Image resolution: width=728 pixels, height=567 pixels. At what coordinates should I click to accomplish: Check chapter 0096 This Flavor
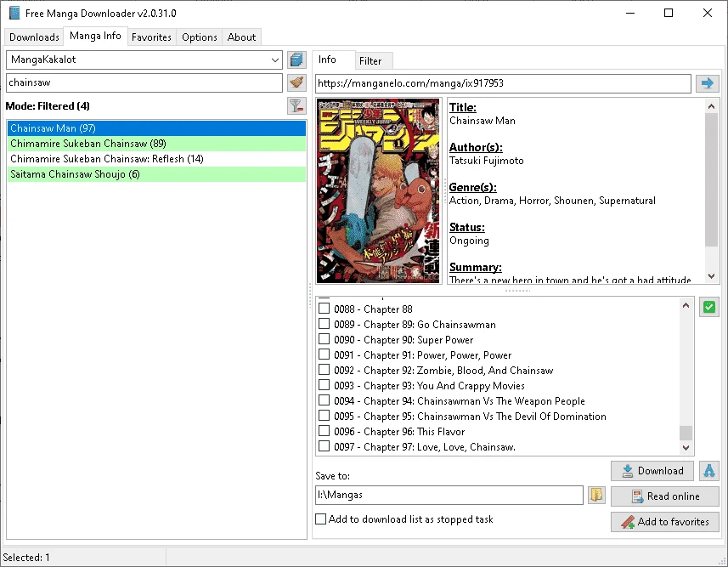tap(324, 431)
